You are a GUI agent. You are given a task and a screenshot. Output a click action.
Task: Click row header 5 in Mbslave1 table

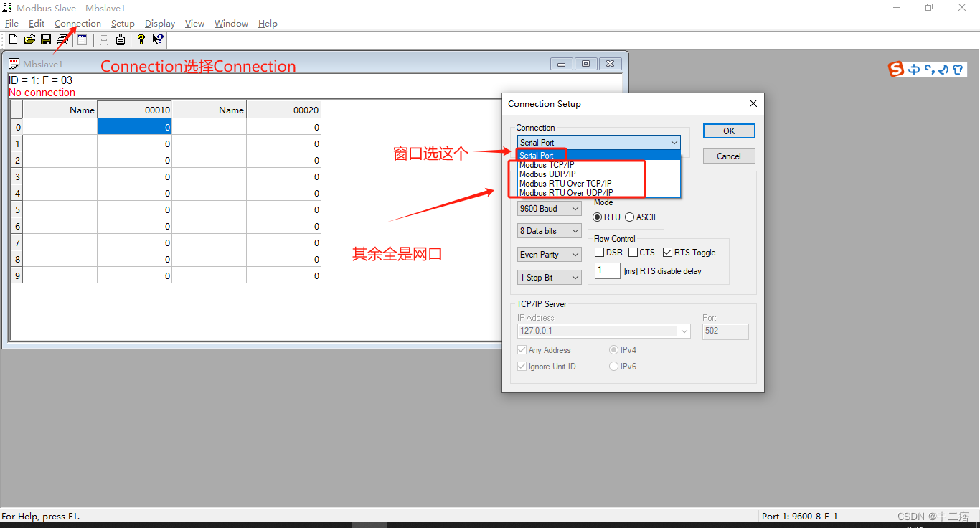click(17, 209)
